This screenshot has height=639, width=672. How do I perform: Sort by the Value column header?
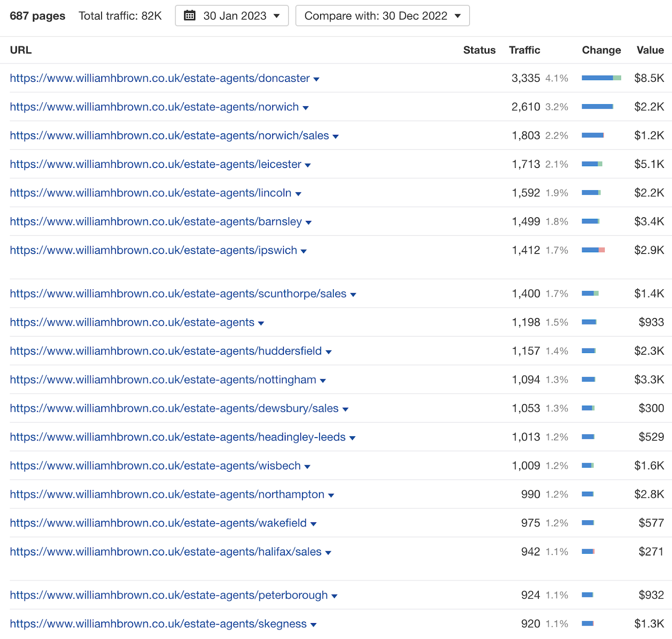coord(650,50)
